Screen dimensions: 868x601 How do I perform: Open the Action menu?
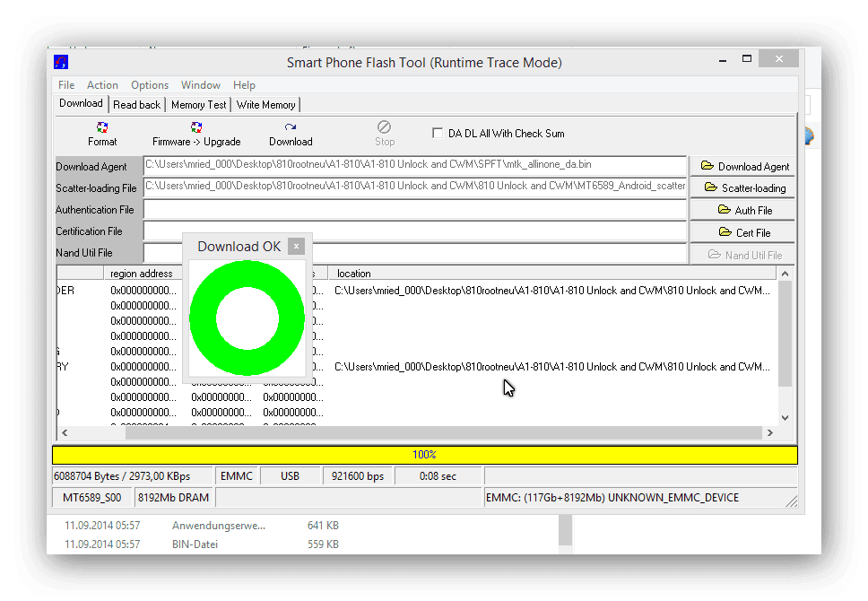click(x=102, y=84)
